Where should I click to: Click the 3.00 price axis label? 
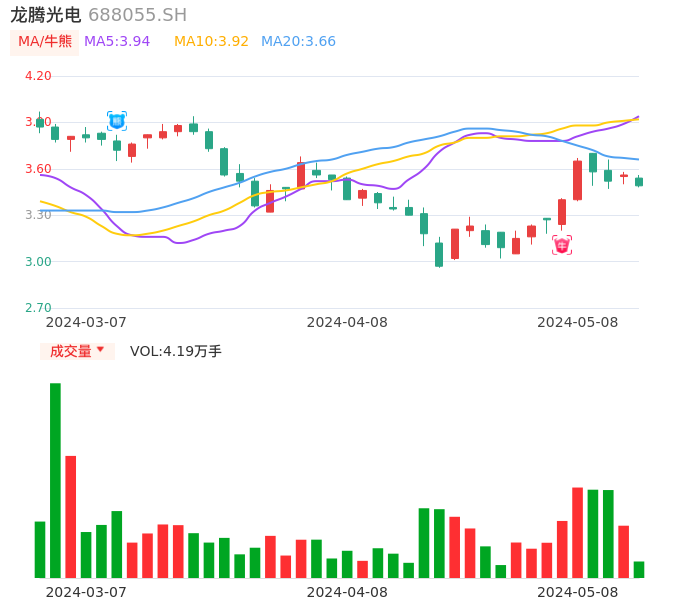coord(38,262)
